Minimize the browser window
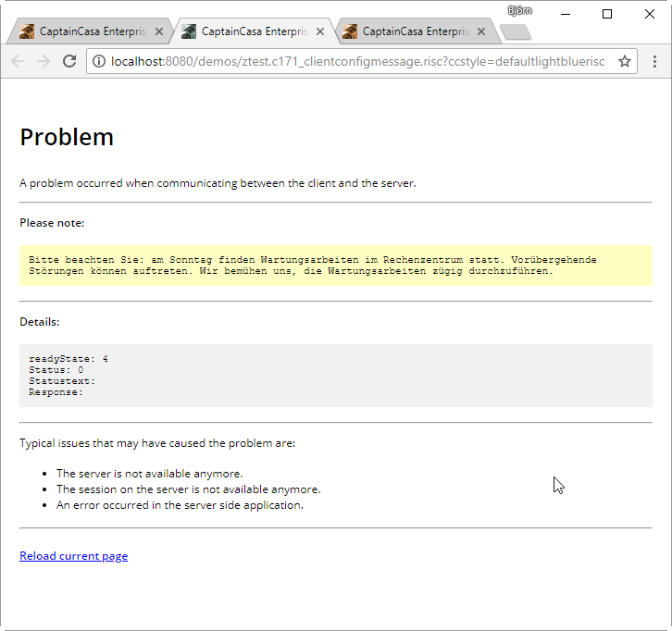The image size is (672, 631). pos(565,13)
